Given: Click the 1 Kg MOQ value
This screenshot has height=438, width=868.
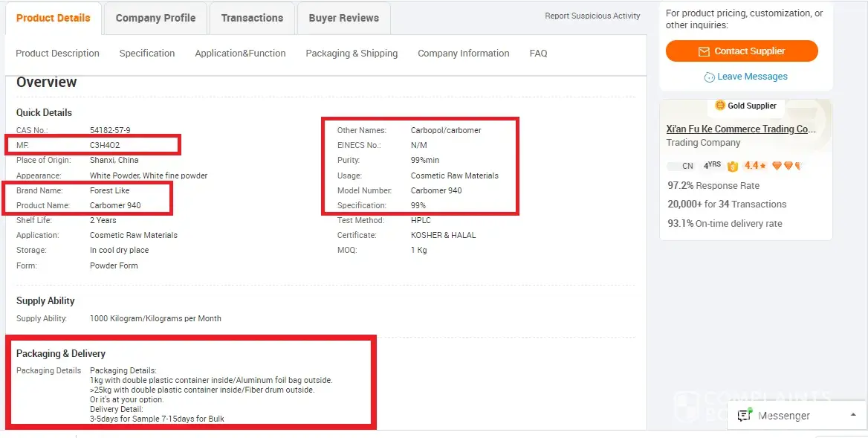Looking at the screenshot, I should tap(418, 250).
